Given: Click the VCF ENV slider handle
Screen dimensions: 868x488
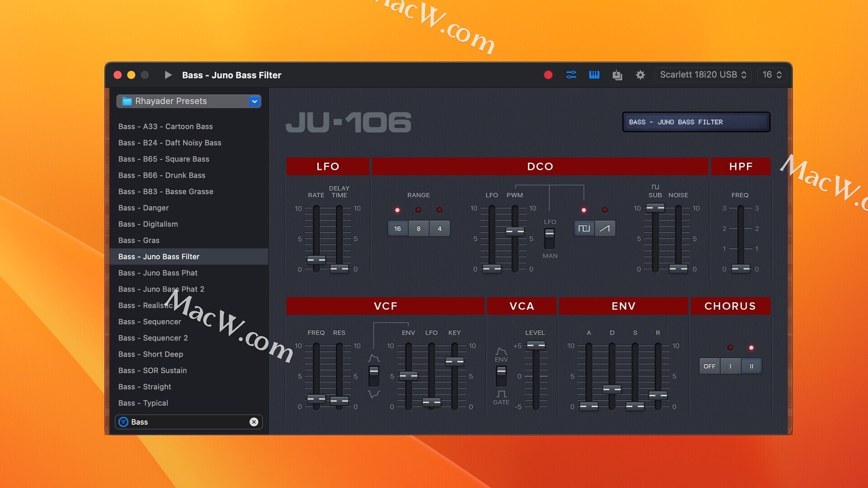Looking at the screenshot, I should point(408,375).
